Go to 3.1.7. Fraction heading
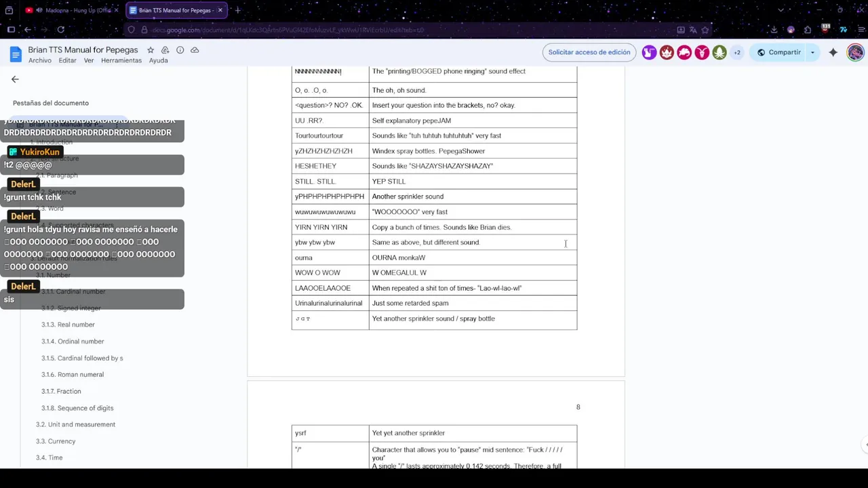The width and height of the screenshot is (868, 488). (61, 391)
